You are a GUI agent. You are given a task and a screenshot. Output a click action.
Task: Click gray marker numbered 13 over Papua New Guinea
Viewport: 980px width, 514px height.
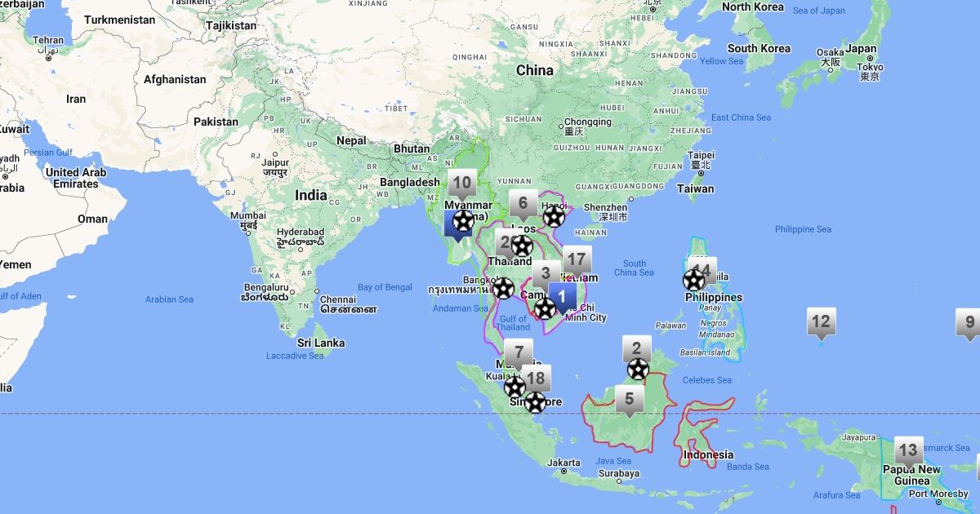[x=907, y=450]
